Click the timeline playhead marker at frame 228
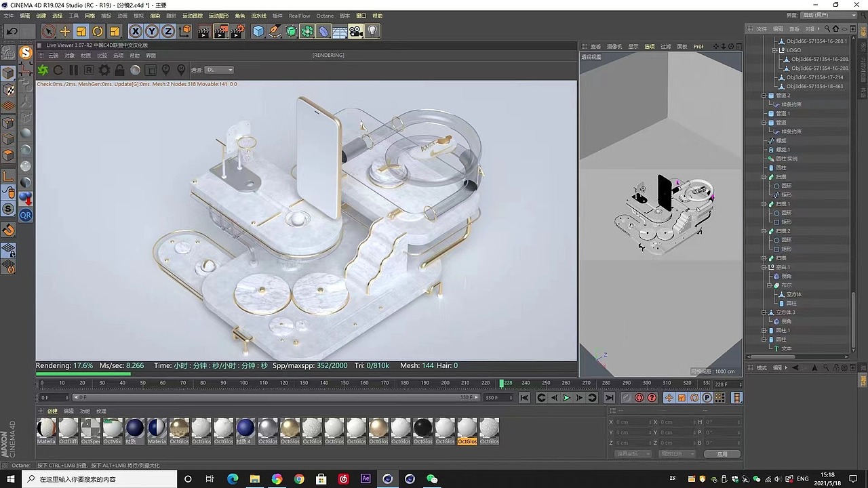The image size is (868, 488). (x=502, y=383)
